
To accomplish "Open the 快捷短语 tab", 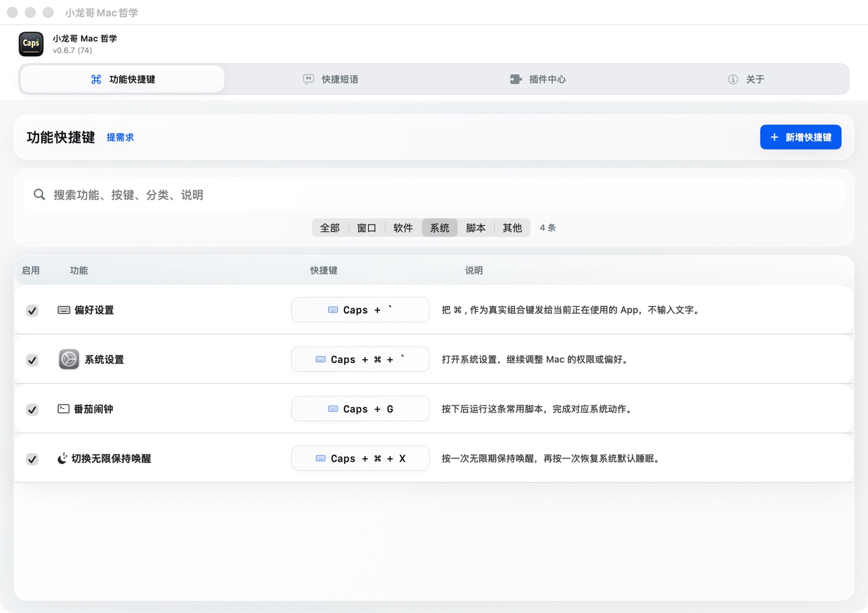I will click(330, 79).
